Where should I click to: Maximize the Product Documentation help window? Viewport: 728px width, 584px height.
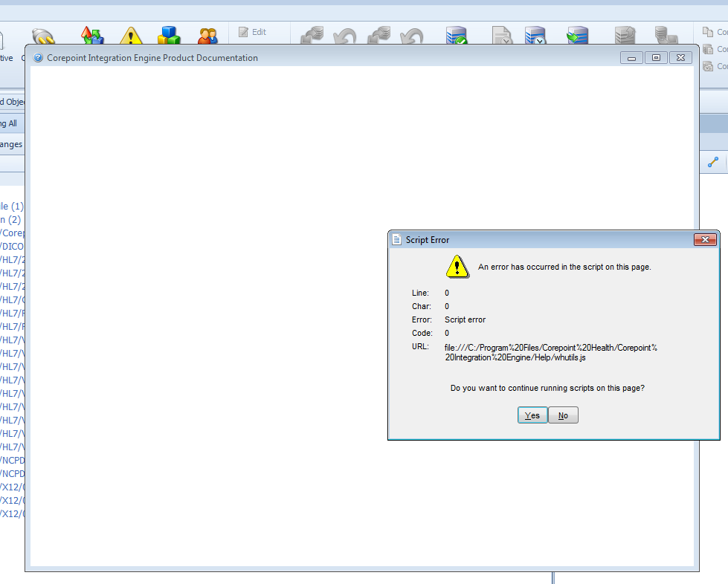coord(656,58)
